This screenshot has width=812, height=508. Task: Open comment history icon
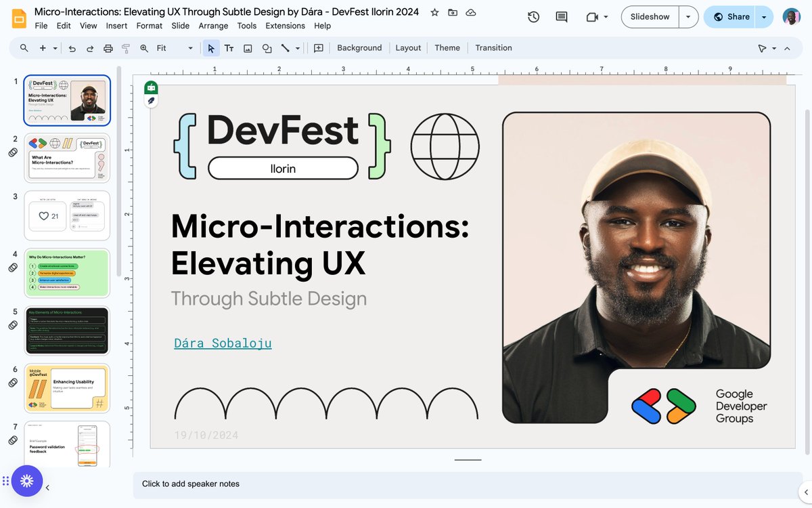[x=562, y=17]
